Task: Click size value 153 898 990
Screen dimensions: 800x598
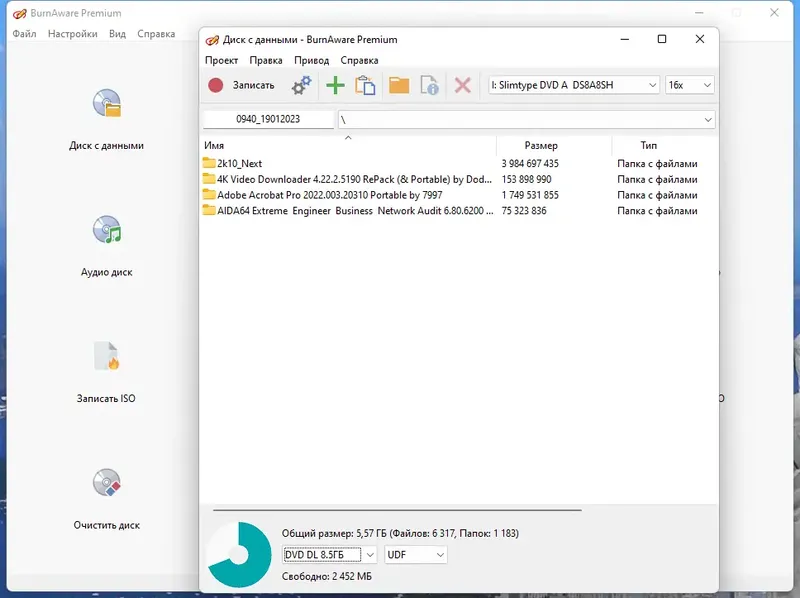Action: click(527, 179)
